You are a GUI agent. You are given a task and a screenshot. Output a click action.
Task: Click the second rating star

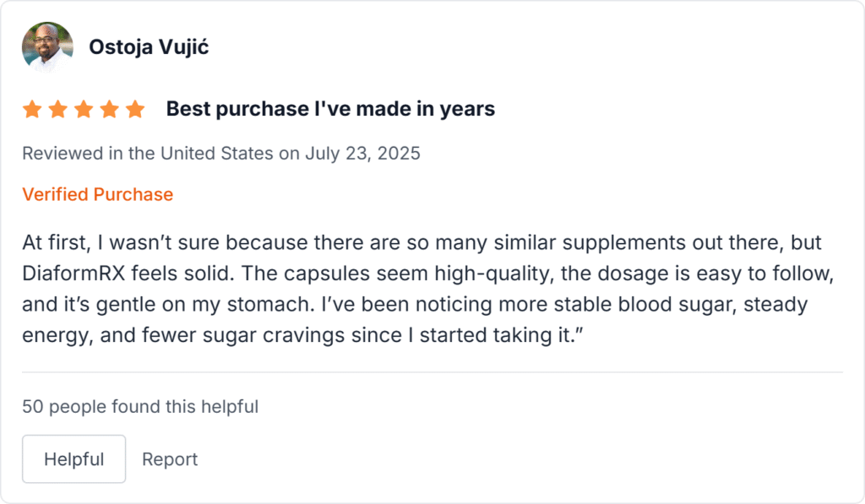(58, 110)
